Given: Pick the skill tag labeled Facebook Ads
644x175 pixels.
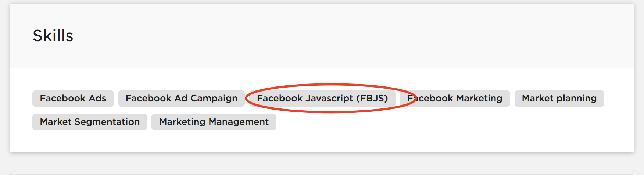Looking at the screenshot, I should [x=73, y=99].
